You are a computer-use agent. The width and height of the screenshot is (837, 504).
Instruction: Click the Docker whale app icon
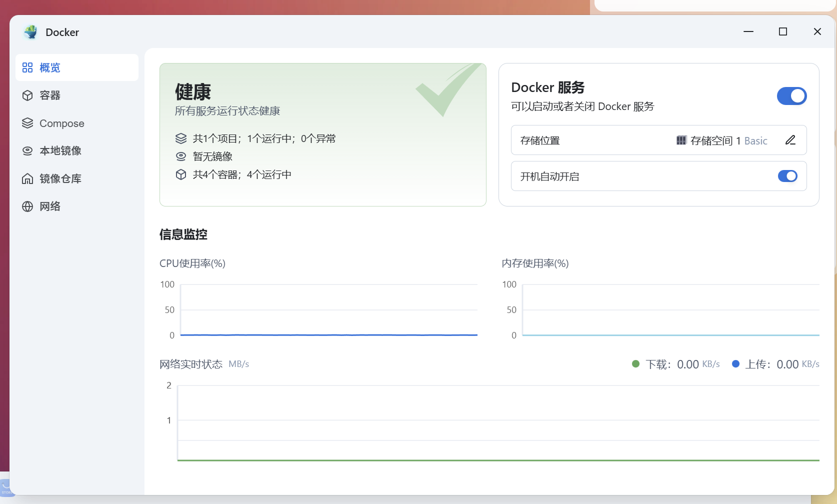click(x=31, y=32)
